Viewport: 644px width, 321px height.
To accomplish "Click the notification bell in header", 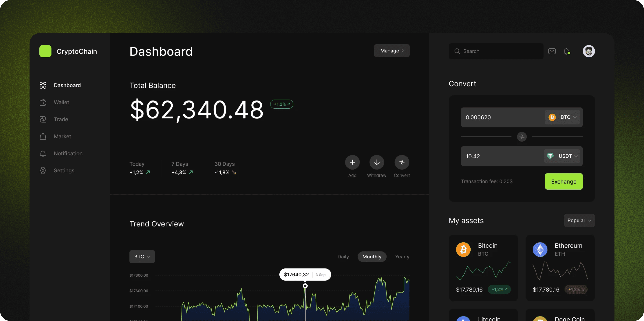I will (566, 51).
